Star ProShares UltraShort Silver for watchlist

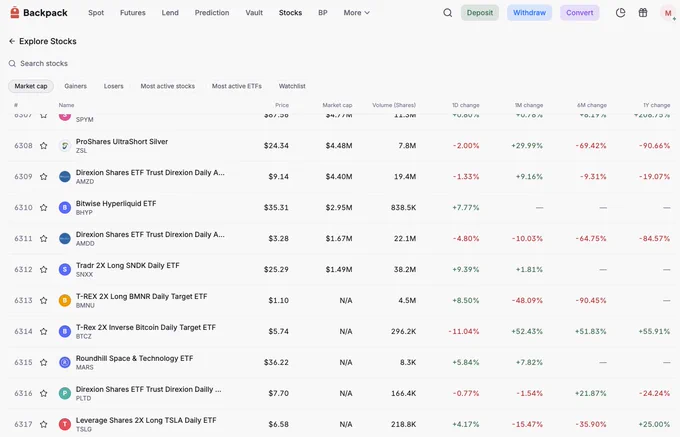coord(43,146)
